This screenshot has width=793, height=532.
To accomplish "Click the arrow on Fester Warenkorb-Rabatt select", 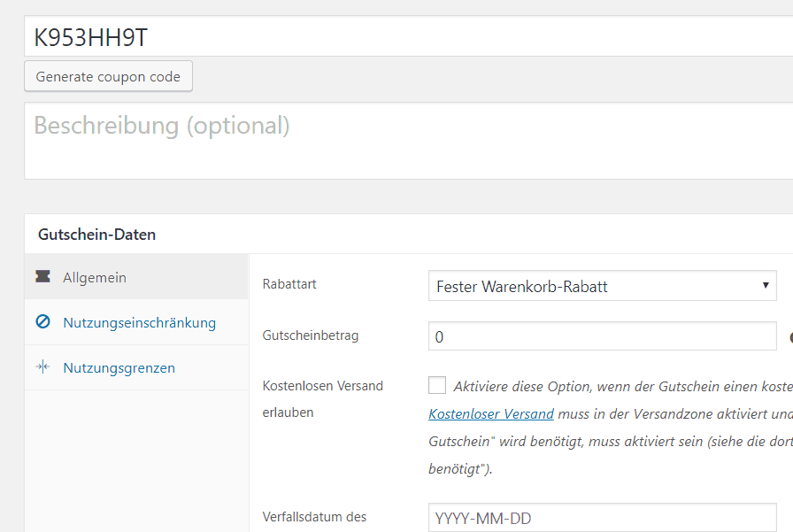I will [765, 286].
